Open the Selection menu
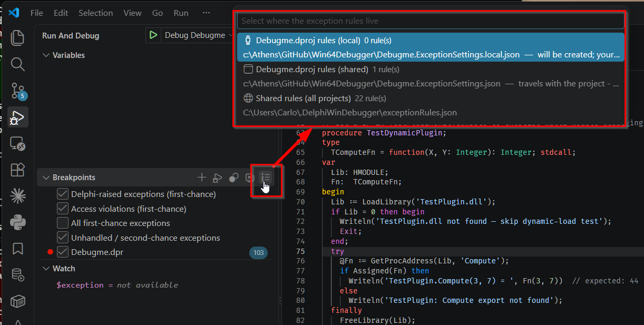 [x=96, y=13]
